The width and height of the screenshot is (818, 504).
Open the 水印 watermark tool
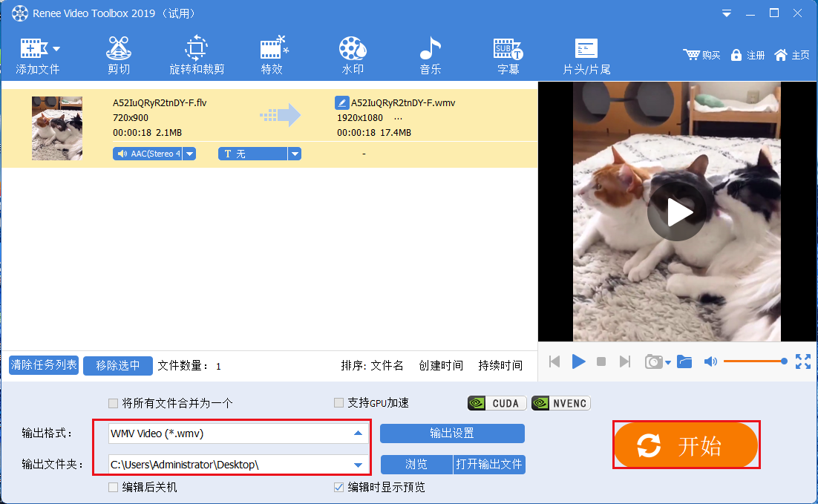tap(353, 56)
